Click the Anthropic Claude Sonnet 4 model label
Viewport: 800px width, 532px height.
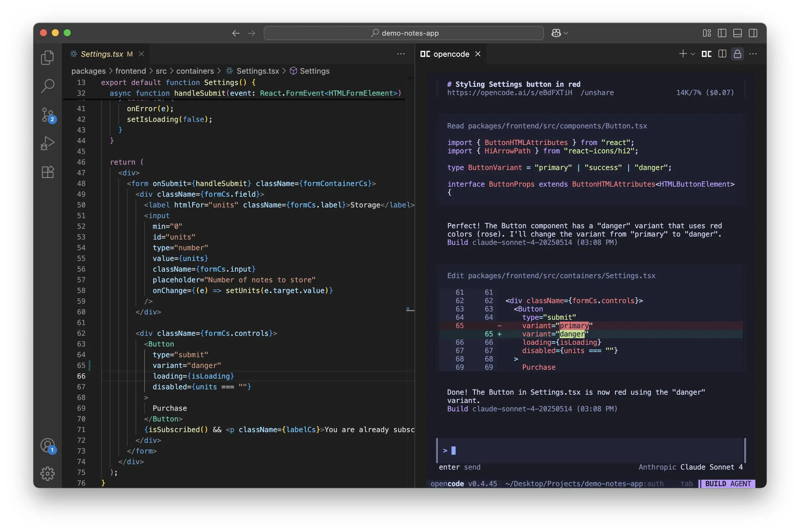tap(690, 467)
